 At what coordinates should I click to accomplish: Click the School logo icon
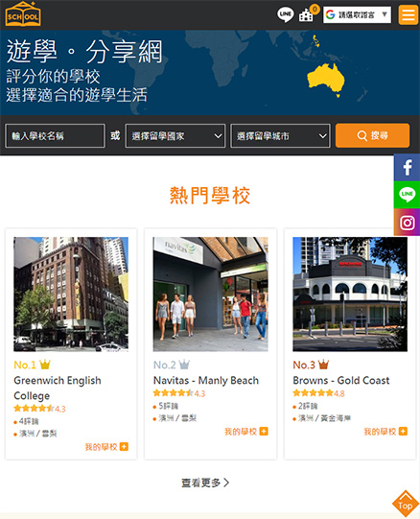tap(23, 14)
